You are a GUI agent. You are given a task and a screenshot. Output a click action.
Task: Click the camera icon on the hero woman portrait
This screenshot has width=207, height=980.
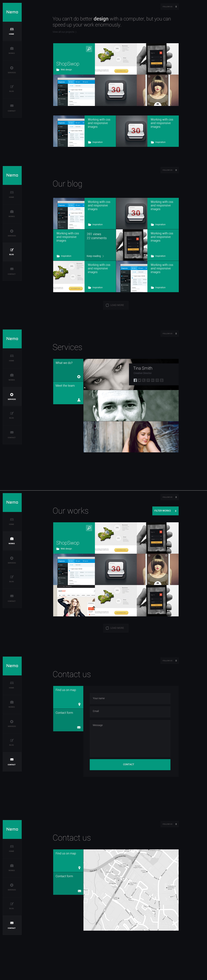pyautogui.click(x=157, y=104)
